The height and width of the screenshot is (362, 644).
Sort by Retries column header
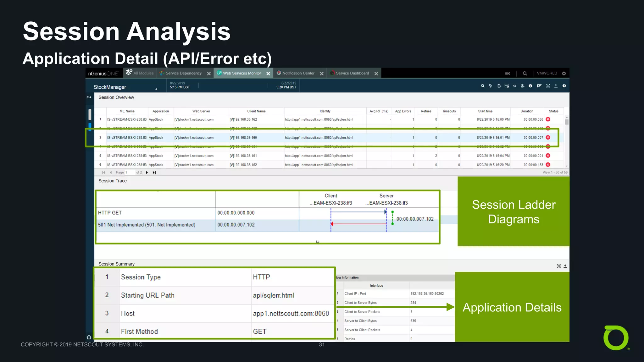point(426,111)
